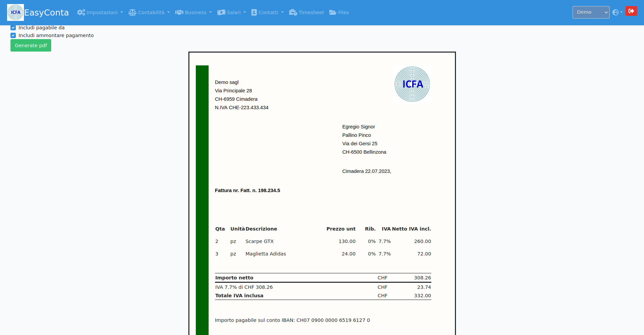Expand the Contatti dropdown caret
The width and height of the screenshot is (644, 335).
pyautogui.click(x=282, y=12)
